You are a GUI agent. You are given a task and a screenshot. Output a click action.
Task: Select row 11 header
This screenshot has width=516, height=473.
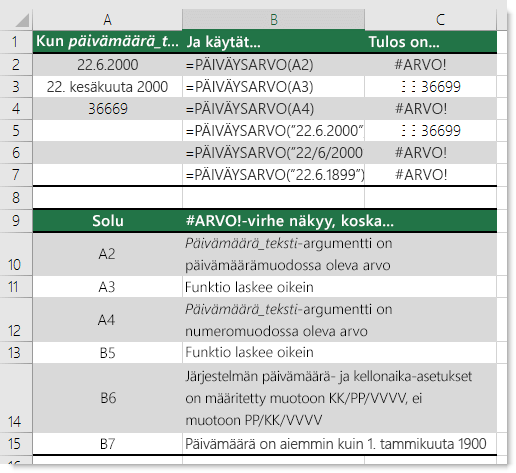click(16, 287)
